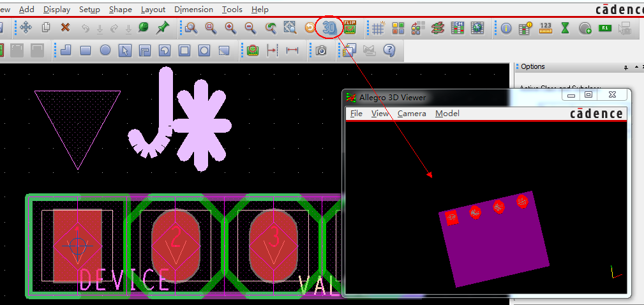Pin the Options panel
The image size is (644, 305).
(x=625, y=67)
